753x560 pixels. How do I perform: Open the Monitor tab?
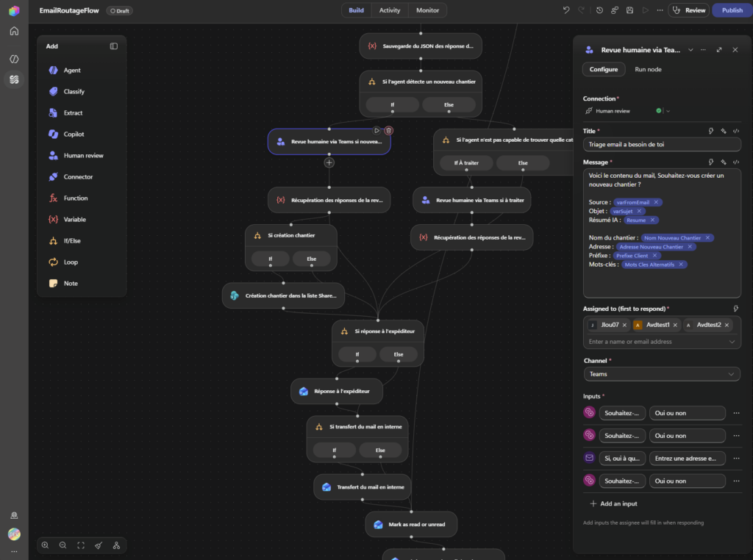coord(427,10)
